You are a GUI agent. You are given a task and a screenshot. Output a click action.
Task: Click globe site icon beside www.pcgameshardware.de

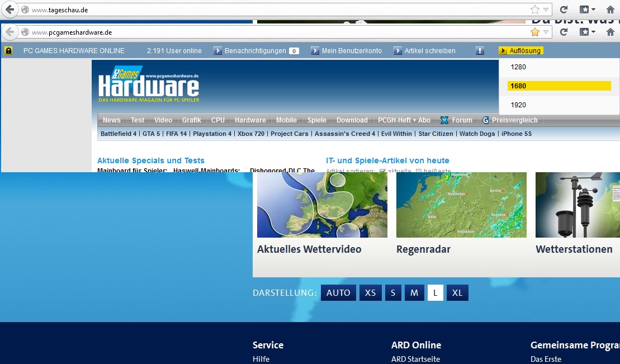tap(25, 32)
